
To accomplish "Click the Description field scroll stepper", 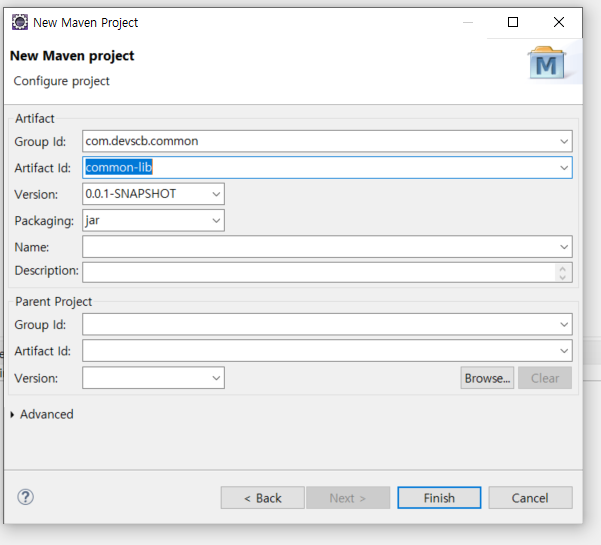I will [x=562, y=273].
